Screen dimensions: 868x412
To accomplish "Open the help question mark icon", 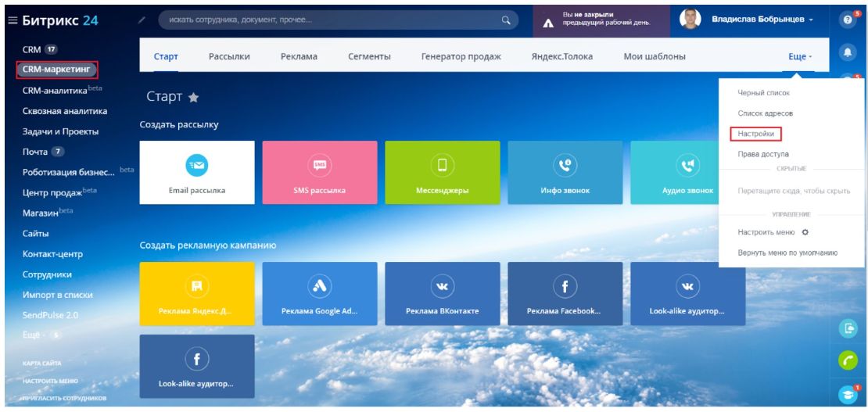I will 847,20.
